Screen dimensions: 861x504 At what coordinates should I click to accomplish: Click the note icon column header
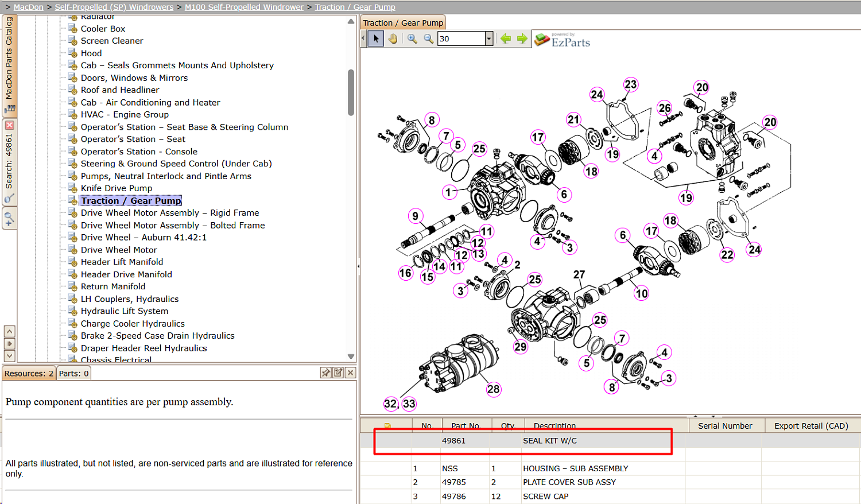click(x=387, y=426)
